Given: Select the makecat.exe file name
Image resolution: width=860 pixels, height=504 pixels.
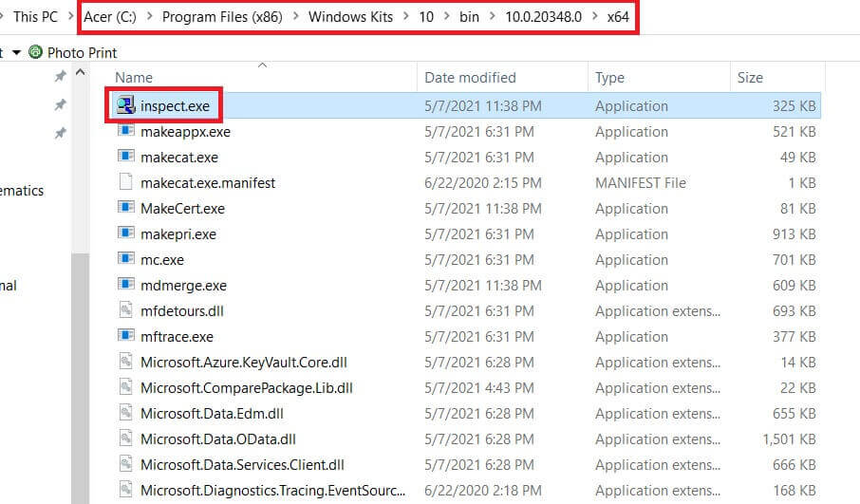Looking at the screenshot, I should coord(179,158).
